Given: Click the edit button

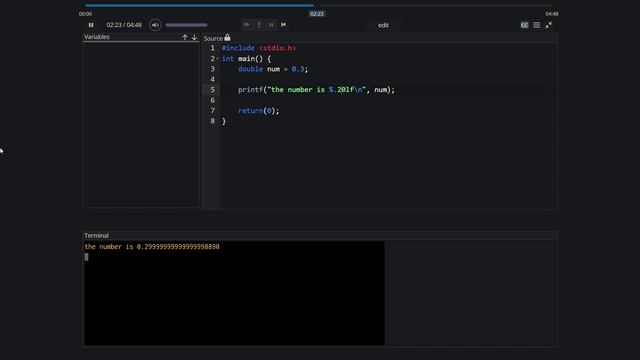Looking at the screenshot, I should pos(383,25).
